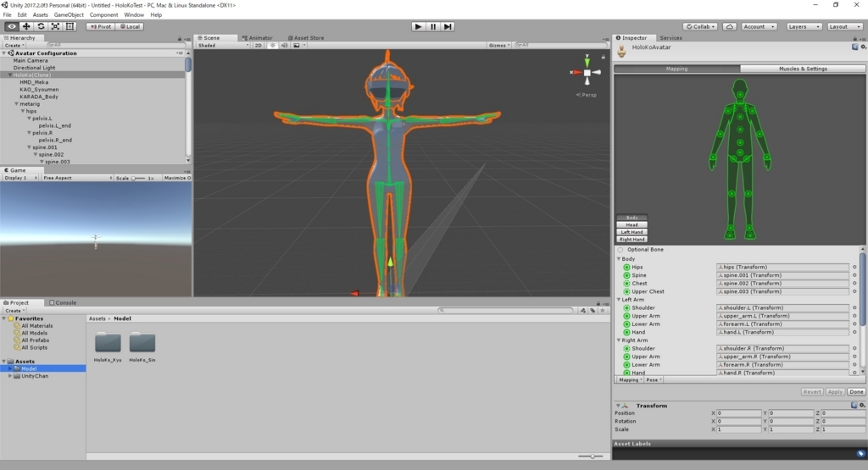Click the Position X input field
This screenshot has height=470, width=868.
(739, 413)
